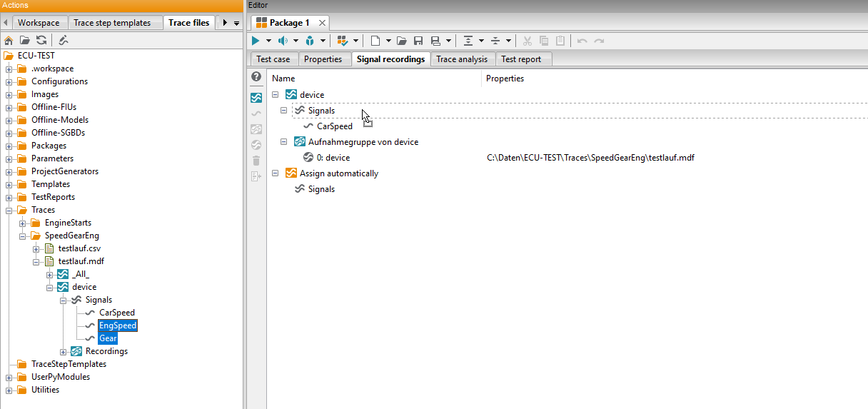
Task: Click the Paste clipboard icon
Action: click(561, 41)
